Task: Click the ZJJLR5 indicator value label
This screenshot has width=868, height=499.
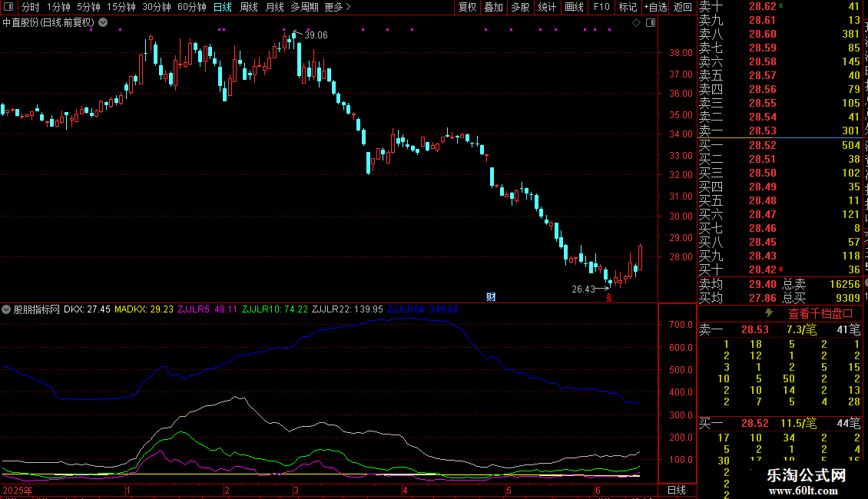Action: [x=207, y=309]
